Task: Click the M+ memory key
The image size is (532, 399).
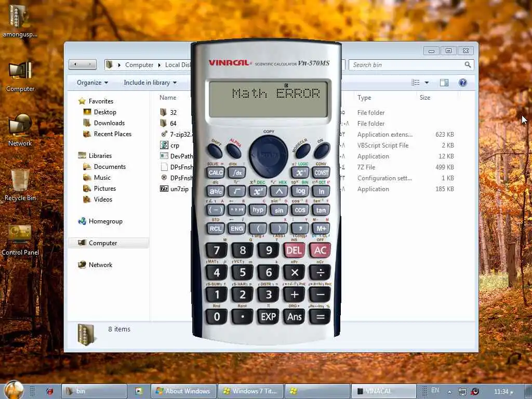Action: [x=321, y=229]
